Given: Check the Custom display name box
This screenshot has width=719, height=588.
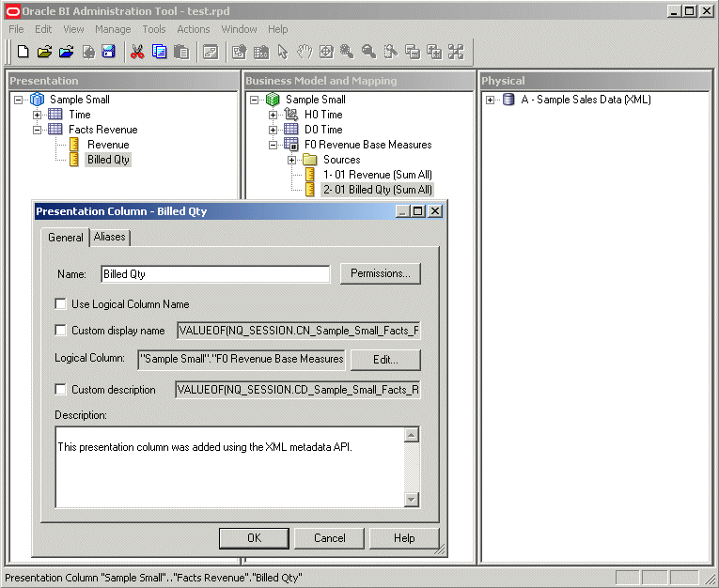Looking at the screenshot, I should coord(60,331).
